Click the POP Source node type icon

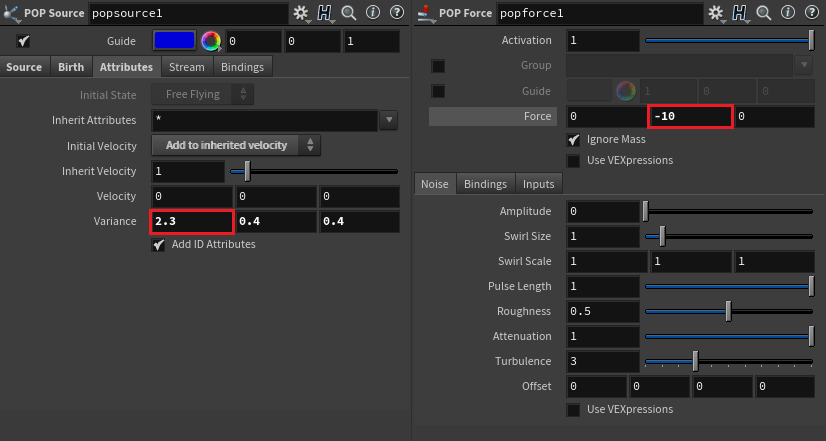11,13
